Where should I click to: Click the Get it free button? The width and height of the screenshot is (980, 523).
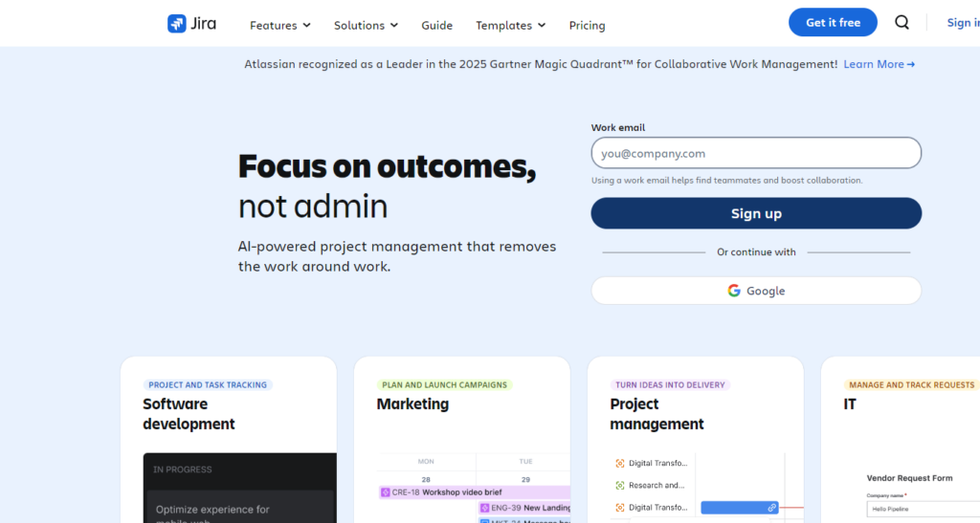coord(833,23)
